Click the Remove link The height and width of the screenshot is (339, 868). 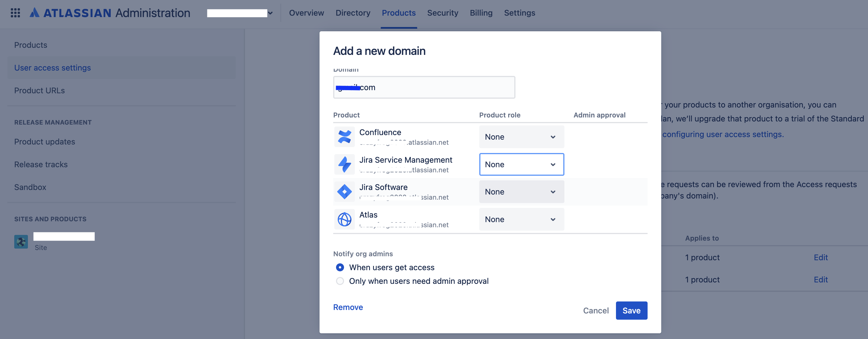348,307
